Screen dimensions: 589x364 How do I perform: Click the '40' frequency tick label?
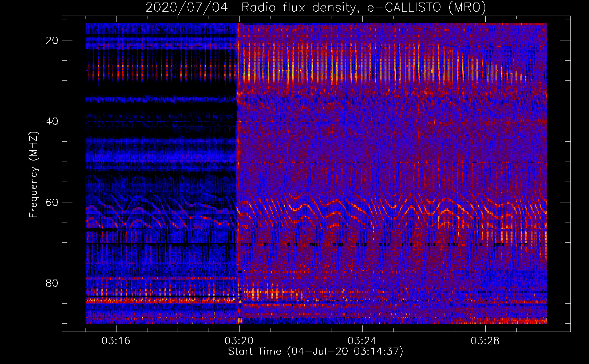[52, 121]
